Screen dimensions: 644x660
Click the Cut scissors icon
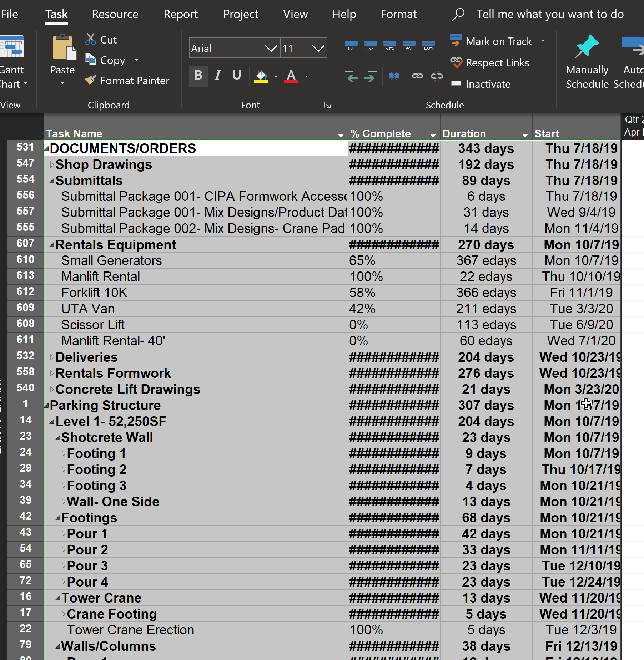tap(91, 39)
